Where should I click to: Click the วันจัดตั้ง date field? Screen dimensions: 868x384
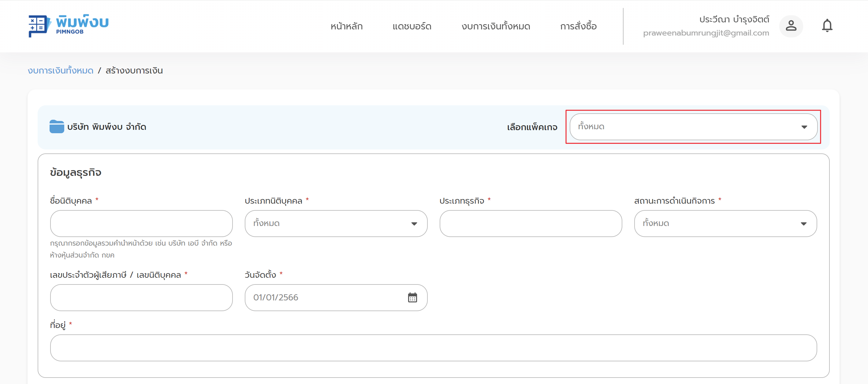[323, 297]
